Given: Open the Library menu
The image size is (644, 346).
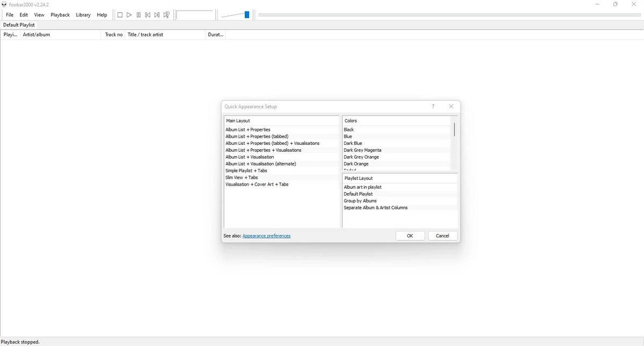Looking at the screenshot, I should [83, 15].
